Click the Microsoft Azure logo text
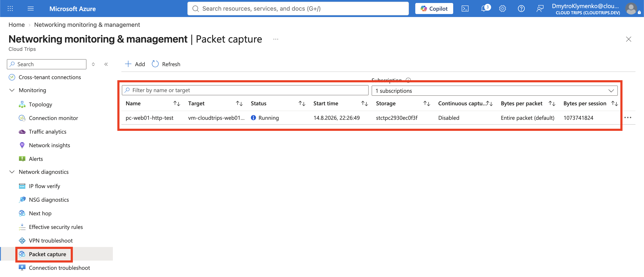 [72, 9]
